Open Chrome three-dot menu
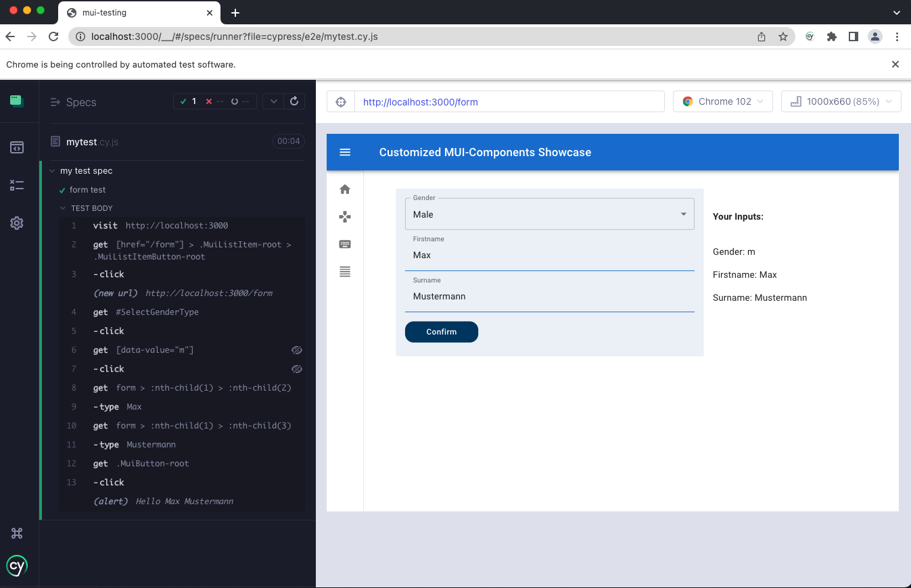 (897, 36)
